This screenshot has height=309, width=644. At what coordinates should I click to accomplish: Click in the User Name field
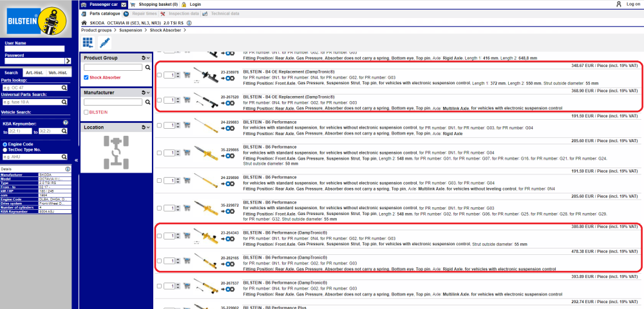[x=35, y=48]
